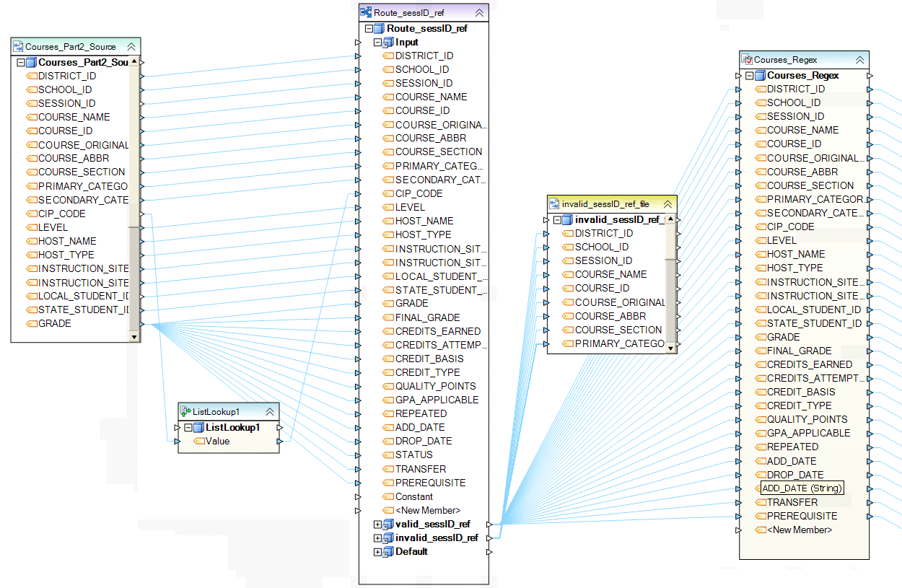Image resolution: width=902 pixels, height=588 pixels.
Task: Select the Constant field in Route_sessID_ref
Action: [x=413, y=497]
